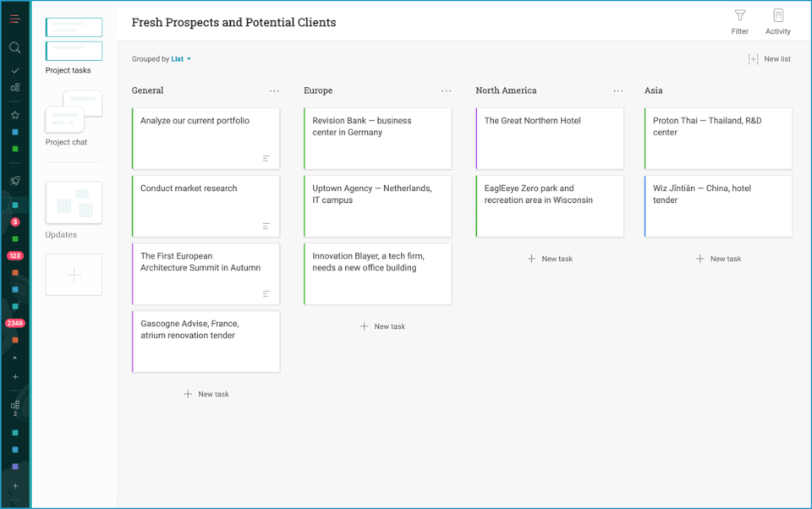
Task: Open the Filter funnel icon
Action: pos(740,16)
